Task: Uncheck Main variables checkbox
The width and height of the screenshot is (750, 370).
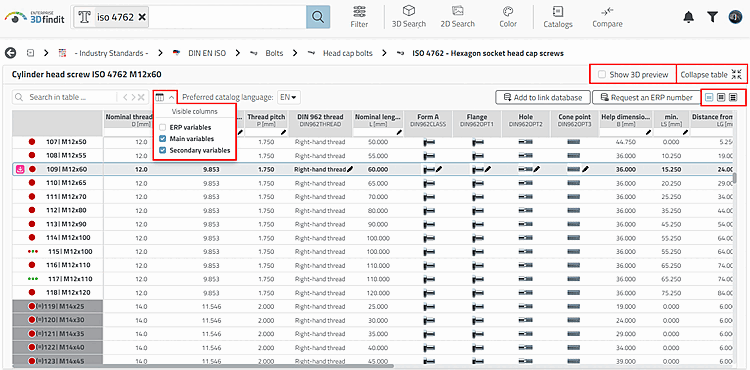Action: coord(163,139)
